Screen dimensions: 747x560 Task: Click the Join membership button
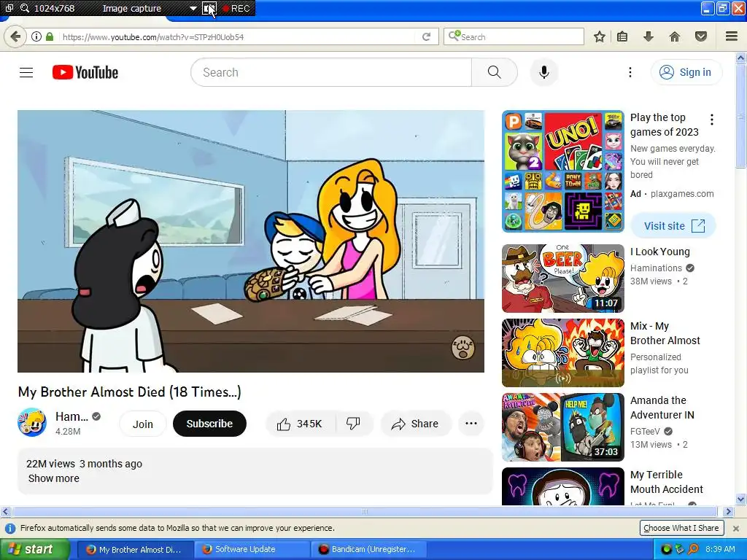pyautogui.click(x=142, y=424)
